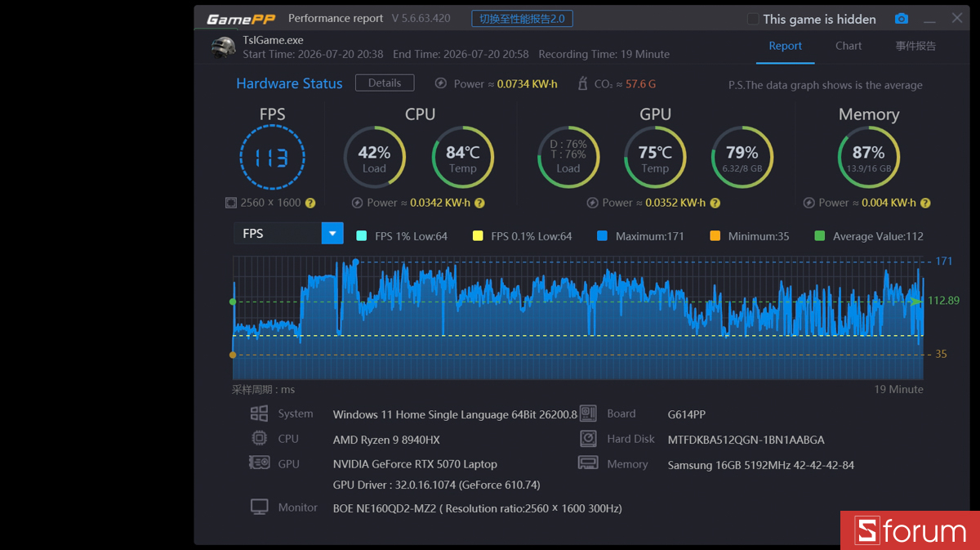Click the AMD Ryzen 9 8940HX text
Screen dimensions: 980x550
(386, 440)
